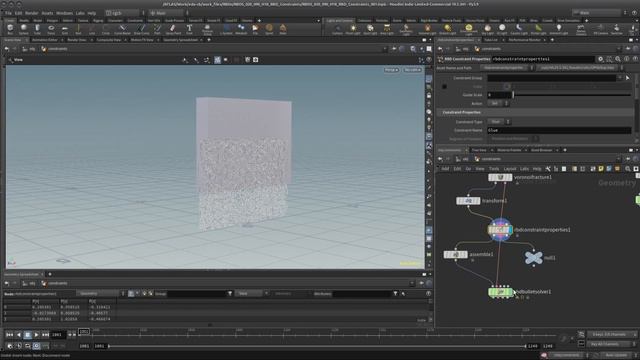This screenshot has width=640, height=360.
Task: Select the Point Light shelf tool
Action: coord(353,29)
